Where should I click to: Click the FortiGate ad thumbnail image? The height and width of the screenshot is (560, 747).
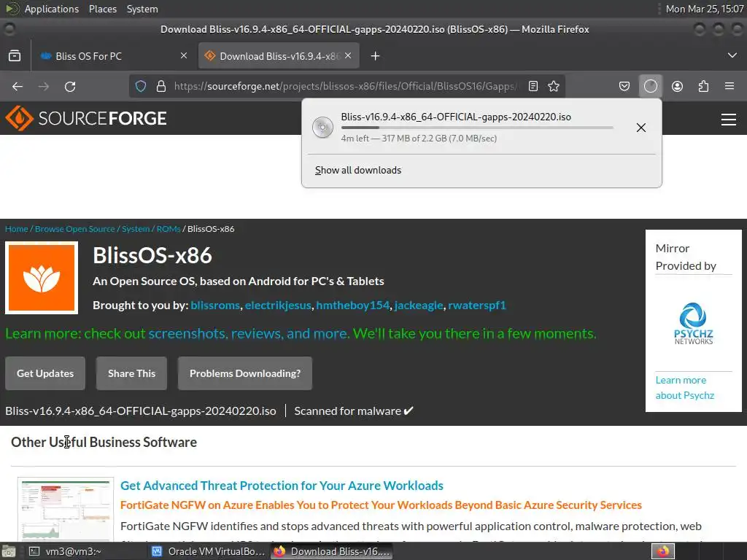click(x=66, y=509)
